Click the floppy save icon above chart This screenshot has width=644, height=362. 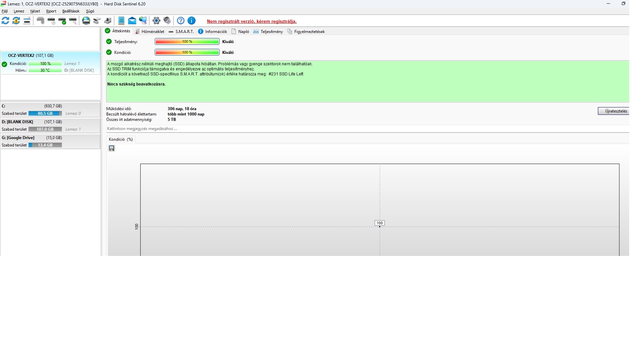point(112,148)
